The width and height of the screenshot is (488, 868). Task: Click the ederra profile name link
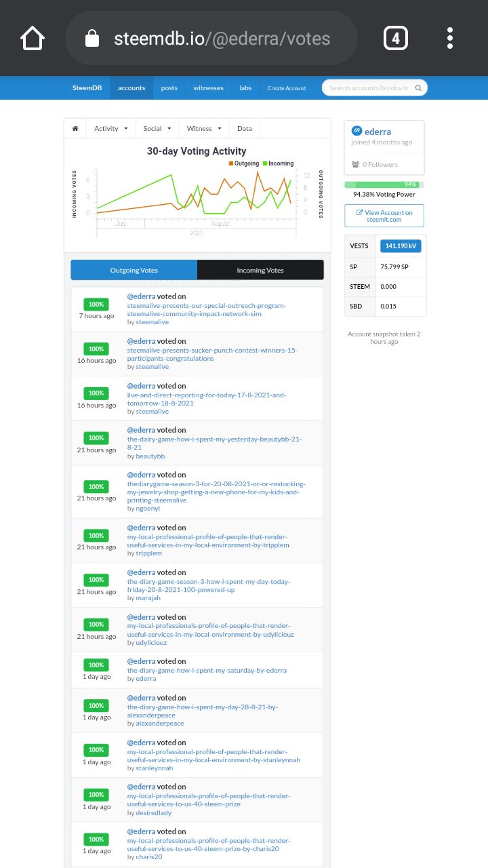(x=378, y=132)
